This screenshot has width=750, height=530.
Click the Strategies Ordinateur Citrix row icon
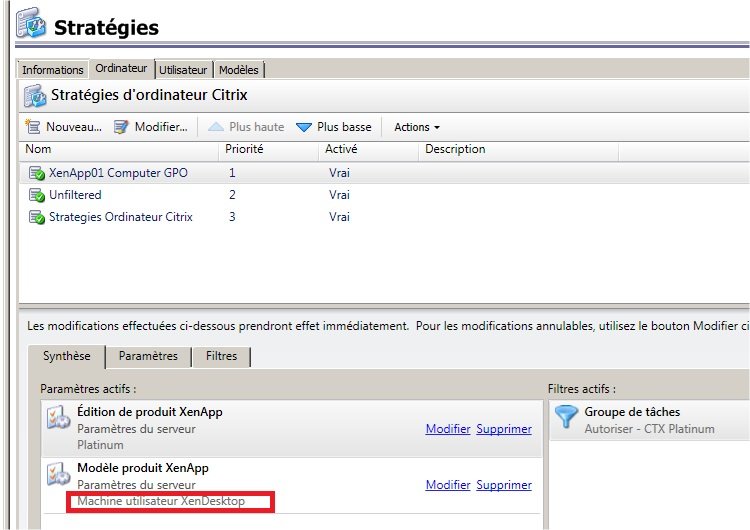coord(37,217)
